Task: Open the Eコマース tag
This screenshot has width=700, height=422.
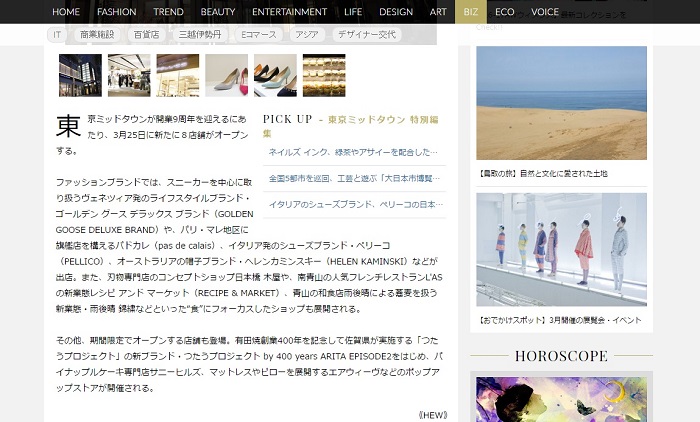Action: [x=258, y=35]
